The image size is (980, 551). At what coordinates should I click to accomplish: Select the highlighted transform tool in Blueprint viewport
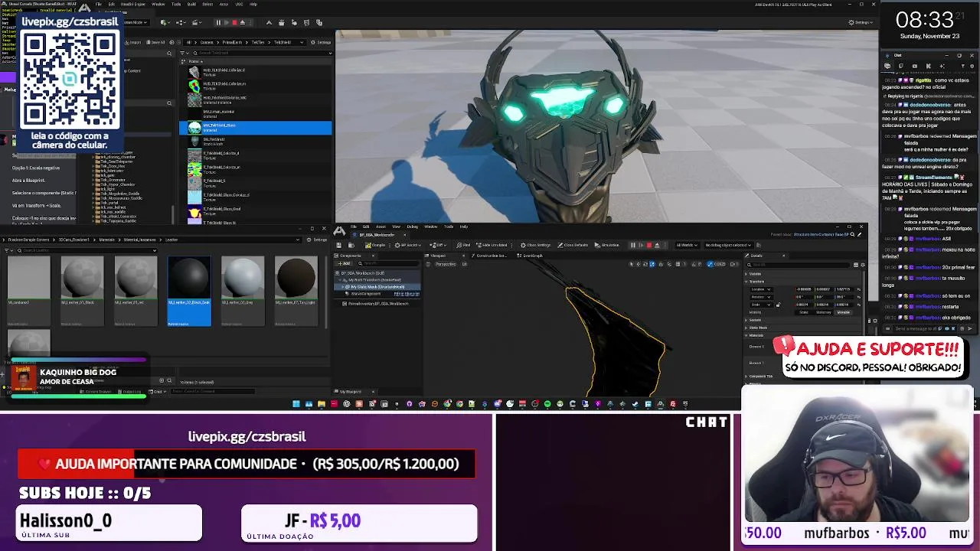(x=652, y=264)
